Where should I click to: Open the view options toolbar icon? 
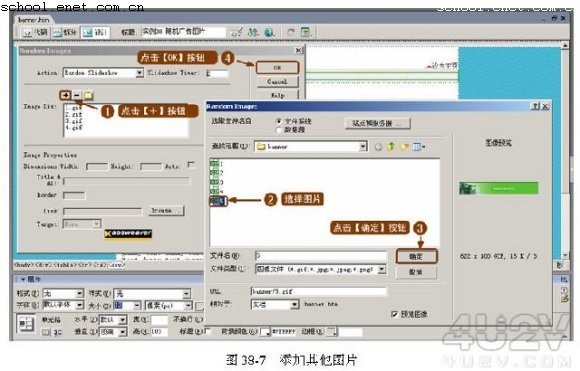[x=306, y=33]
